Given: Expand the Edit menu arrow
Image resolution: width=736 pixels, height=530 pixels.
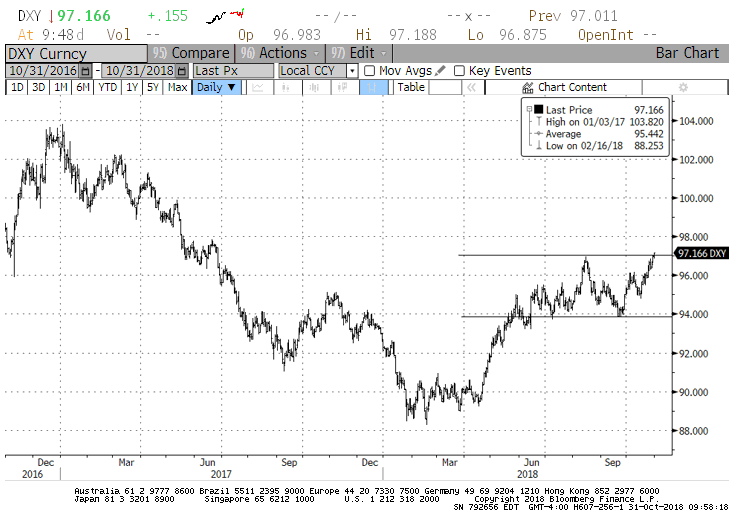Looking at the screenshot, I should (x=383, y=54).
